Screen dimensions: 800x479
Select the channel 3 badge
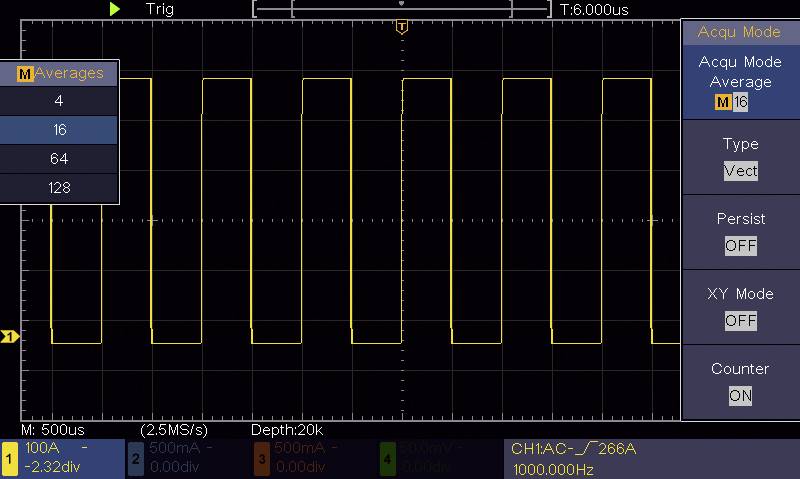(261, 458)
